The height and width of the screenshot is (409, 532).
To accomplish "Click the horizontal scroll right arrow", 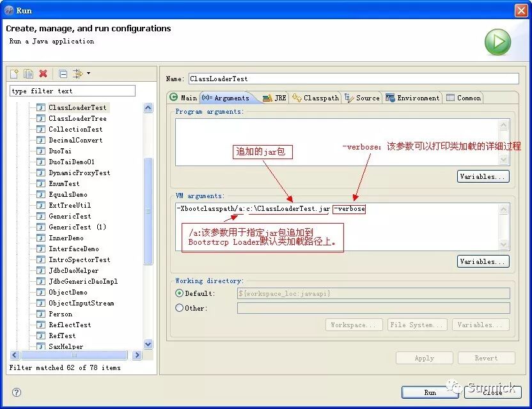I will tap(137, 355).
